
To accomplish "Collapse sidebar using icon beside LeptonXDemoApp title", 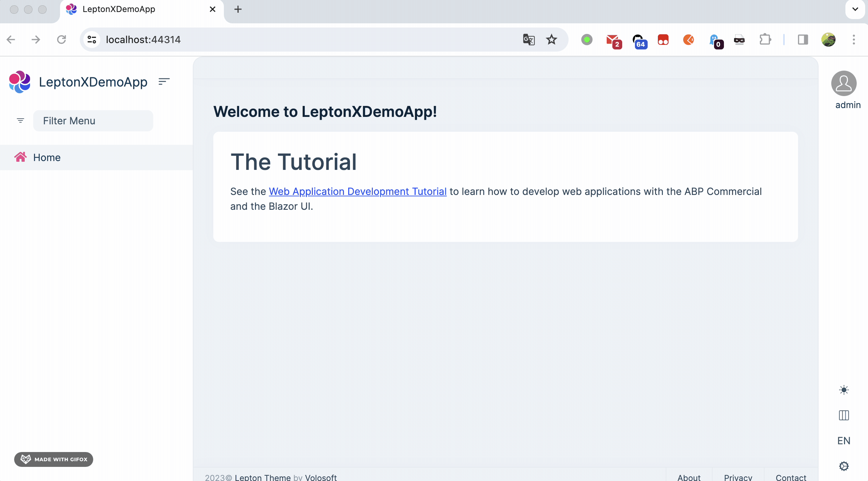I will click(164, 82).
